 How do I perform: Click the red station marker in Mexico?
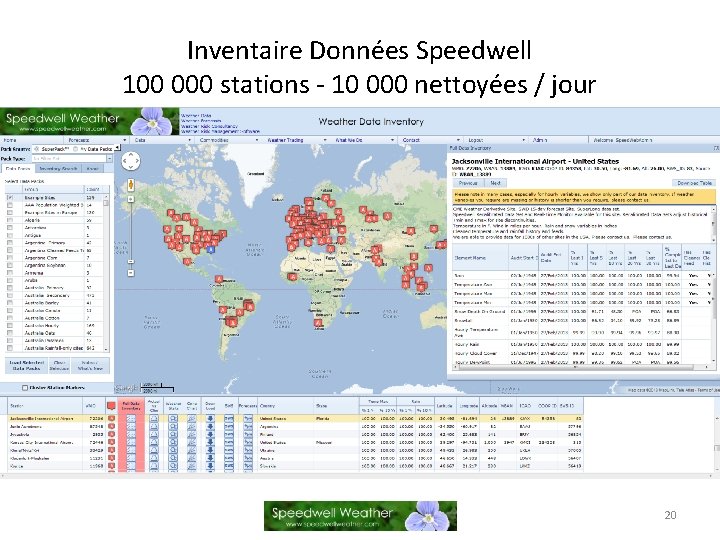tap(187, 262)
